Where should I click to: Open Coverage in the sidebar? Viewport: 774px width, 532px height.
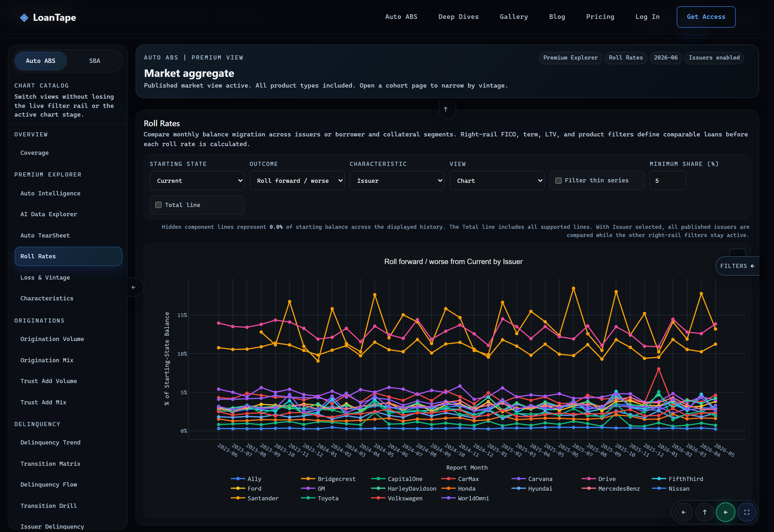point(68,153)
